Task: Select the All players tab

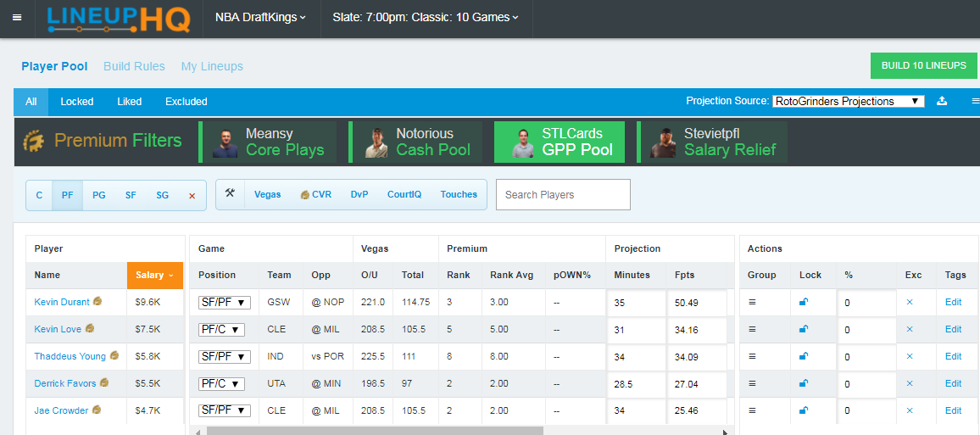Action: coord(31,101)
